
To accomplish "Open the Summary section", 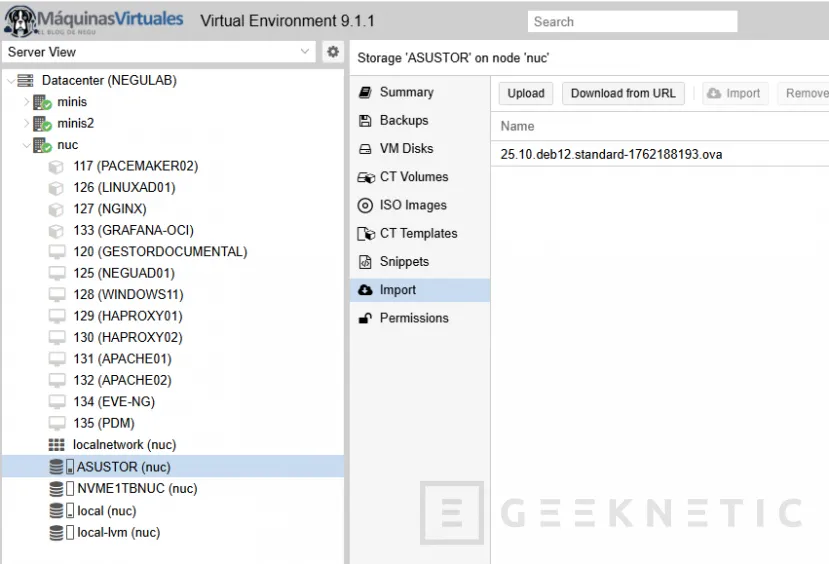I will tap(420, 93).
